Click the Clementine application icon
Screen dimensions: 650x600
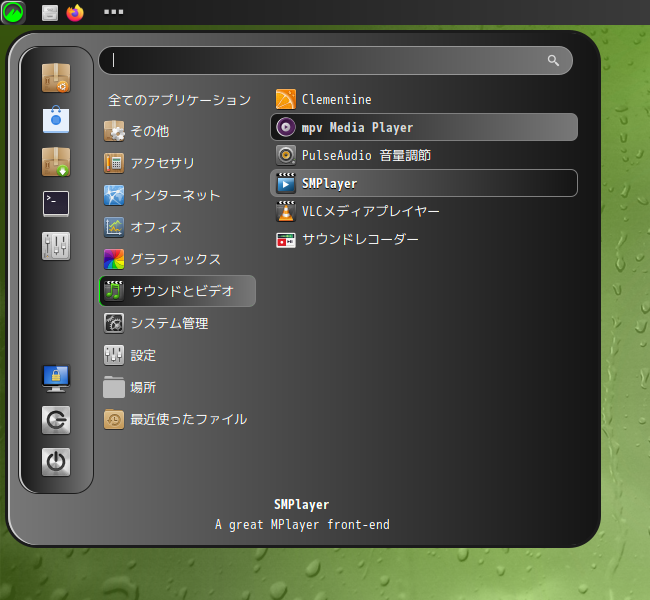[x=286, y=99]
